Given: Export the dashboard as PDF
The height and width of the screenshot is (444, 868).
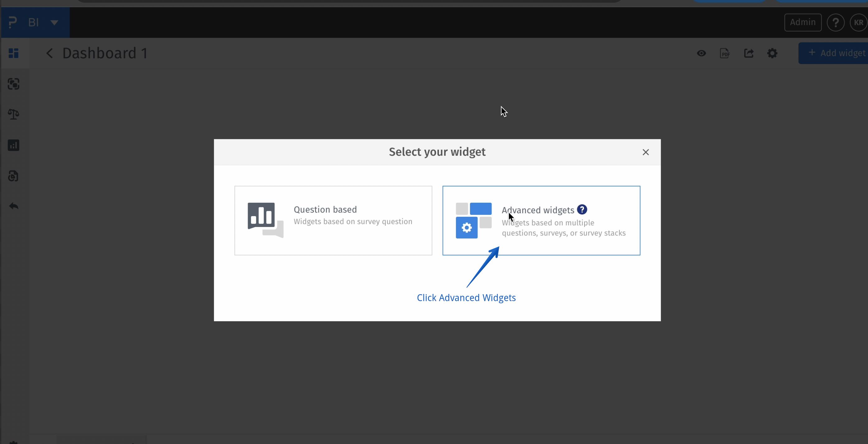Looking at the screenshot, I should pos(725,53).
